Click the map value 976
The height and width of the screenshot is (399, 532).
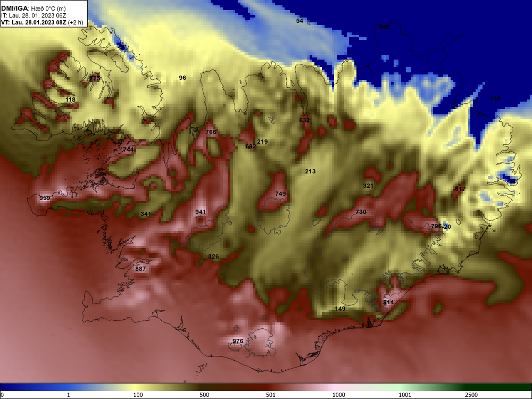pos(238,341)
